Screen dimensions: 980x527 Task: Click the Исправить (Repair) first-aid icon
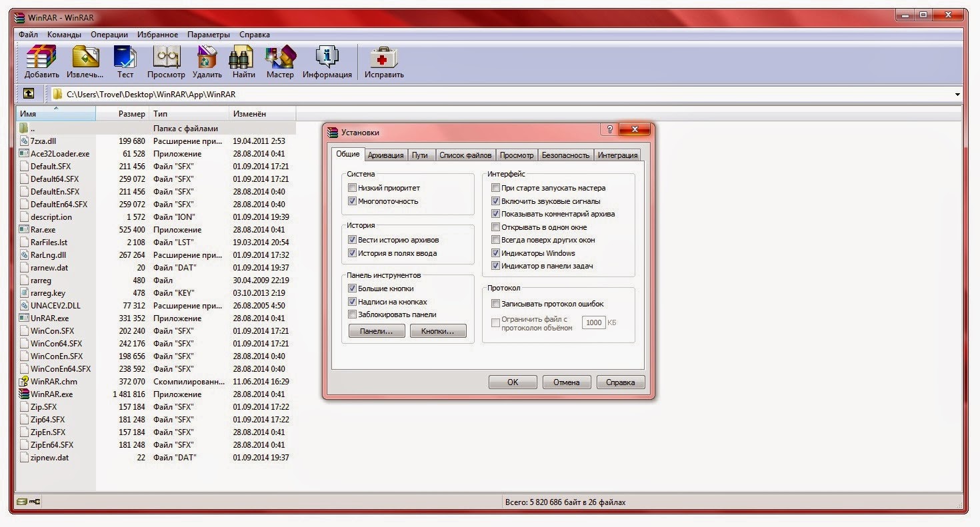tap(384, 57)
